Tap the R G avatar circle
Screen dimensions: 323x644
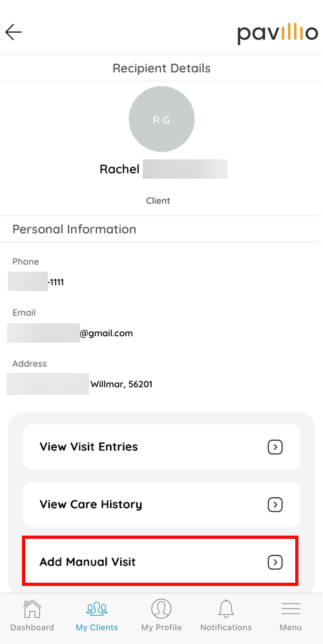pos(161,119)
